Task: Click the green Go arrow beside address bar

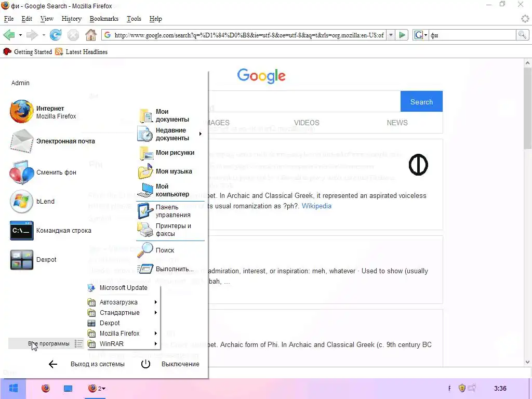Action: [402, 35]
